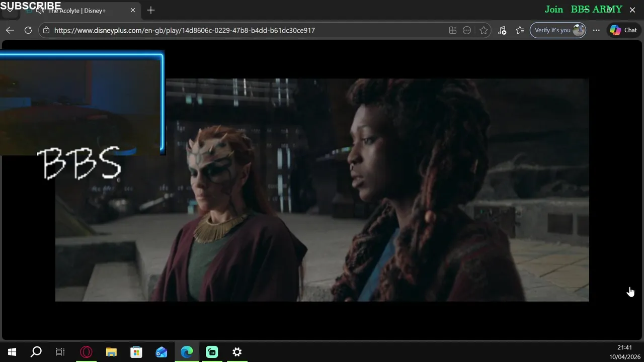Viewport: 644px width, 362px height.
Task: Click the disneyplus.com URL address field
Action: click(x=184, y=30)
